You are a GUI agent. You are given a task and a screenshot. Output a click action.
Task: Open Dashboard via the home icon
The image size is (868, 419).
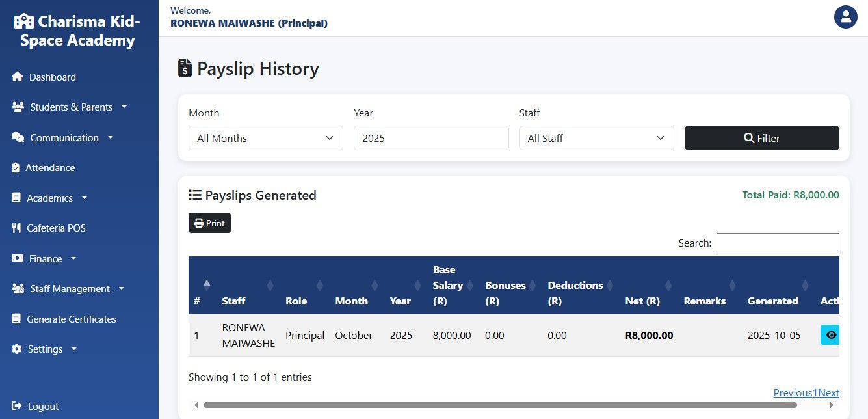[18, 77]
